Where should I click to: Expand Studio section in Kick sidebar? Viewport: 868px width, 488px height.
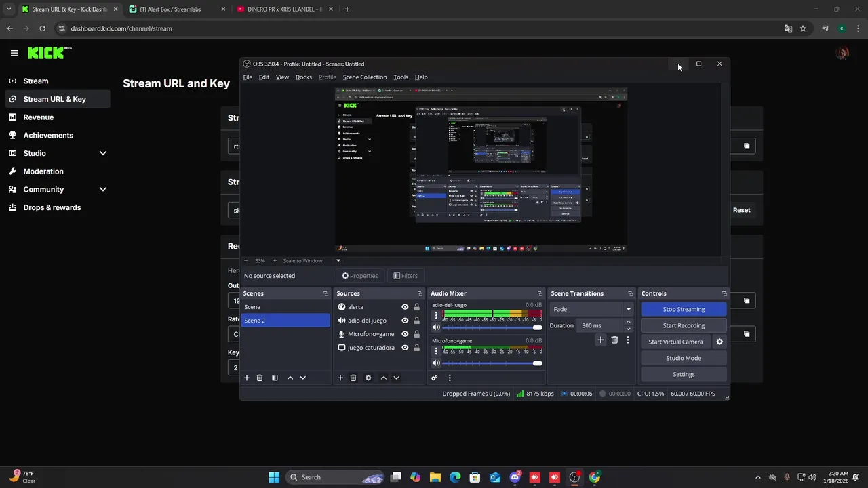pos(103,153)
